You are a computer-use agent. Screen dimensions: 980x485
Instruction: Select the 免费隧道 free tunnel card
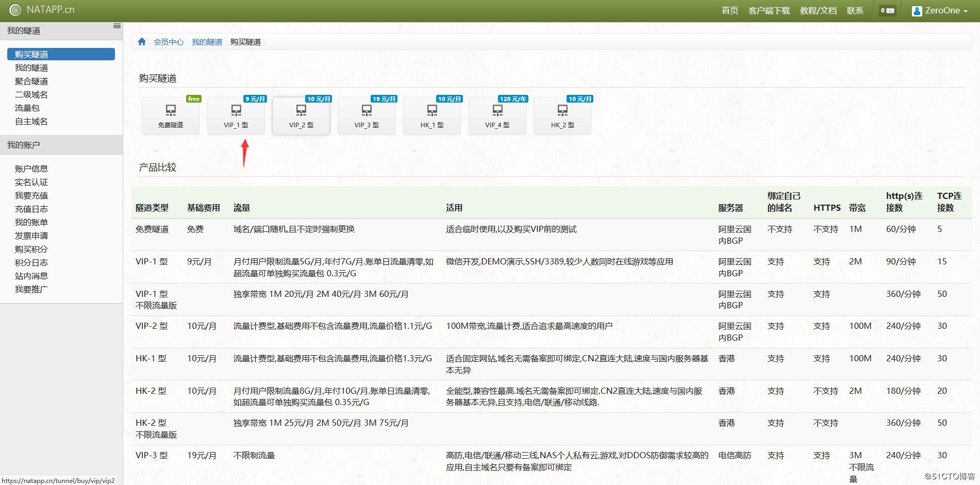coord(170,114)
